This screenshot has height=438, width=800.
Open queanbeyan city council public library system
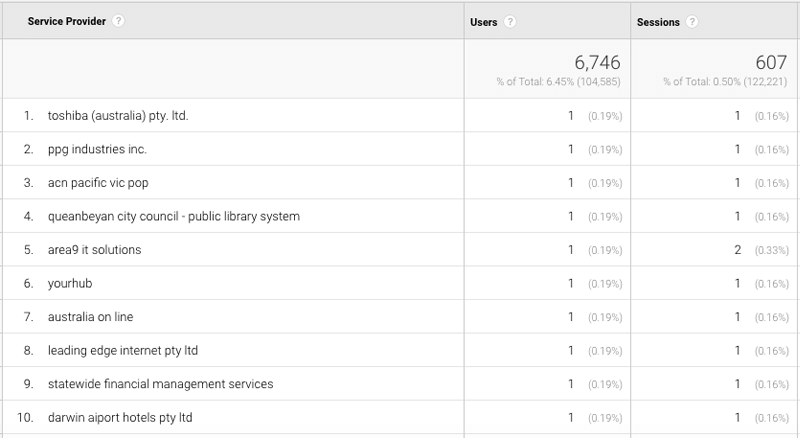(173, 216)
